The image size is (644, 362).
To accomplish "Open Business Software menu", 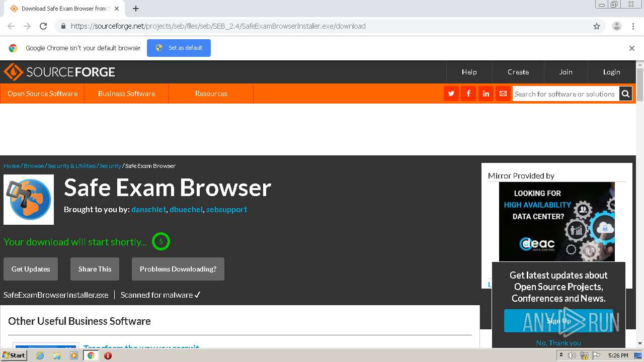I will pyautogui.click(x=127, y=94).
